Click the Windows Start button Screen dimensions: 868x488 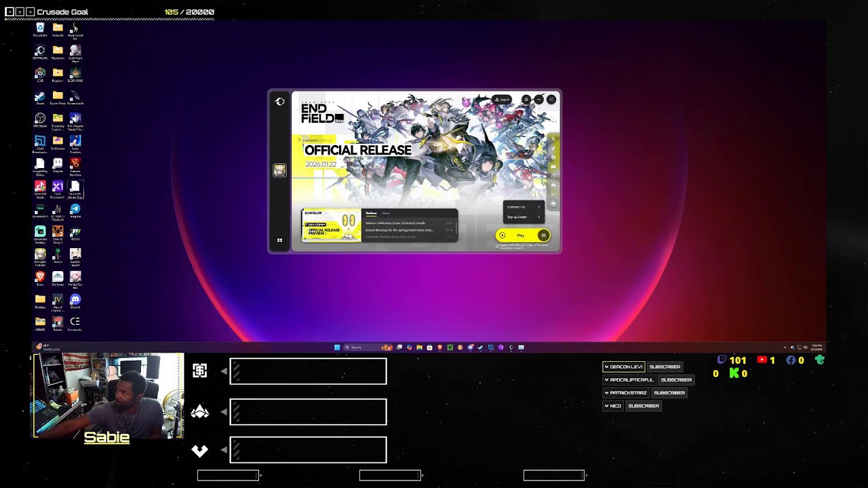(337, 347)
